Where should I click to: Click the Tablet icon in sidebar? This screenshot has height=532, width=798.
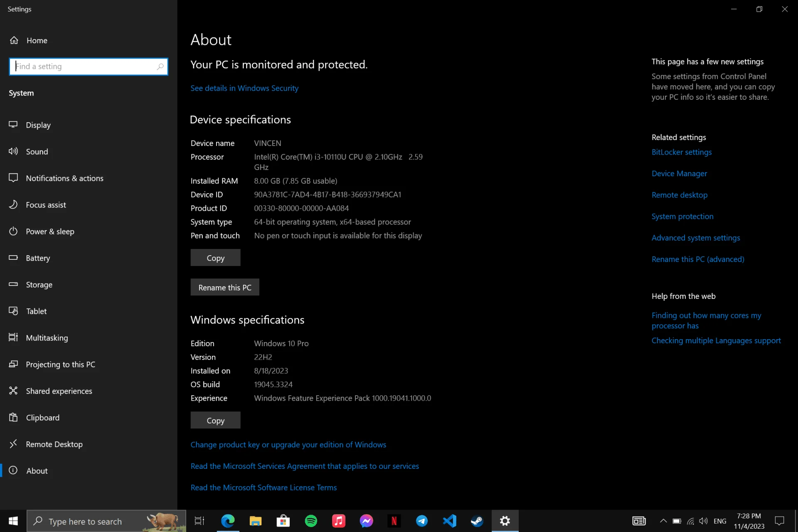point(13,311)
